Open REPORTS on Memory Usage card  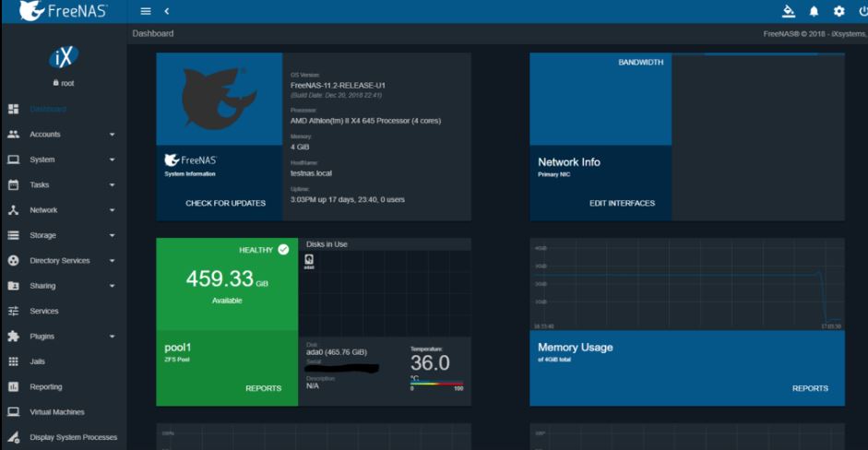(810, 388)
